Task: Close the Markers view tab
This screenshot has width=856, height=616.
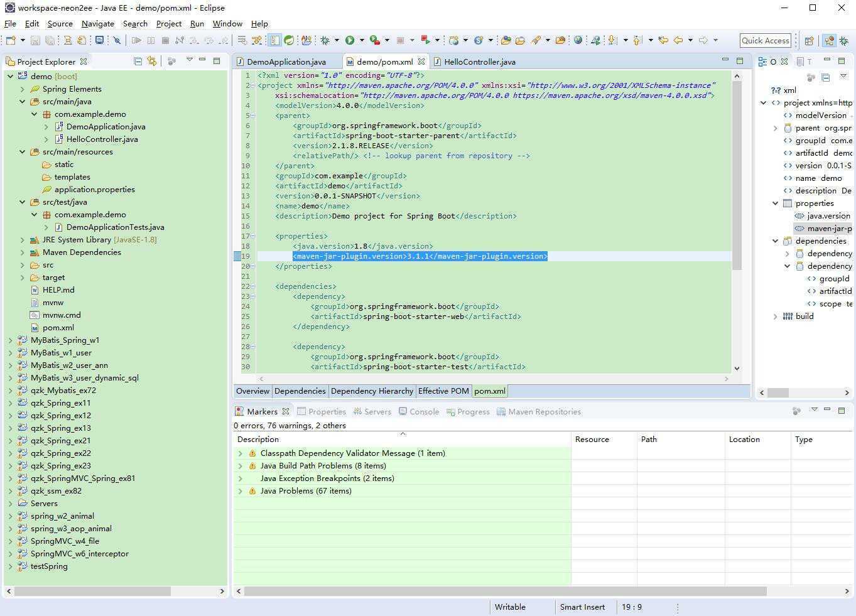Action: pos(286,411)
